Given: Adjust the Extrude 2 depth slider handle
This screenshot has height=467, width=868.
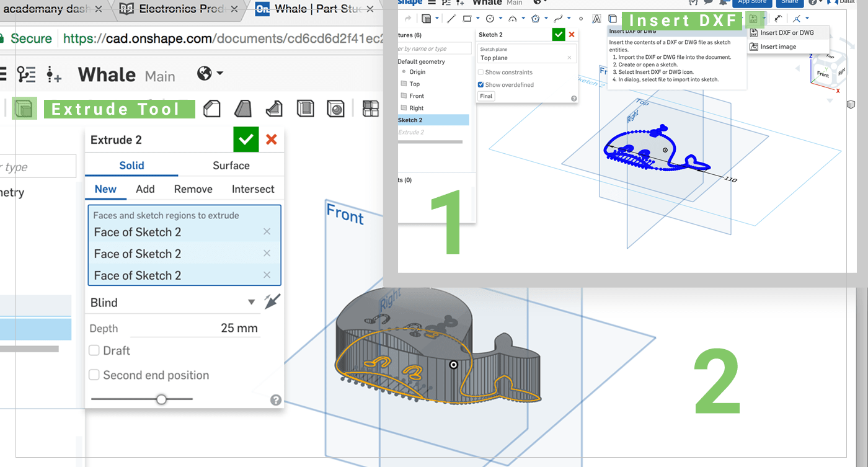Looking at the screenshot, I should (161, 399).
